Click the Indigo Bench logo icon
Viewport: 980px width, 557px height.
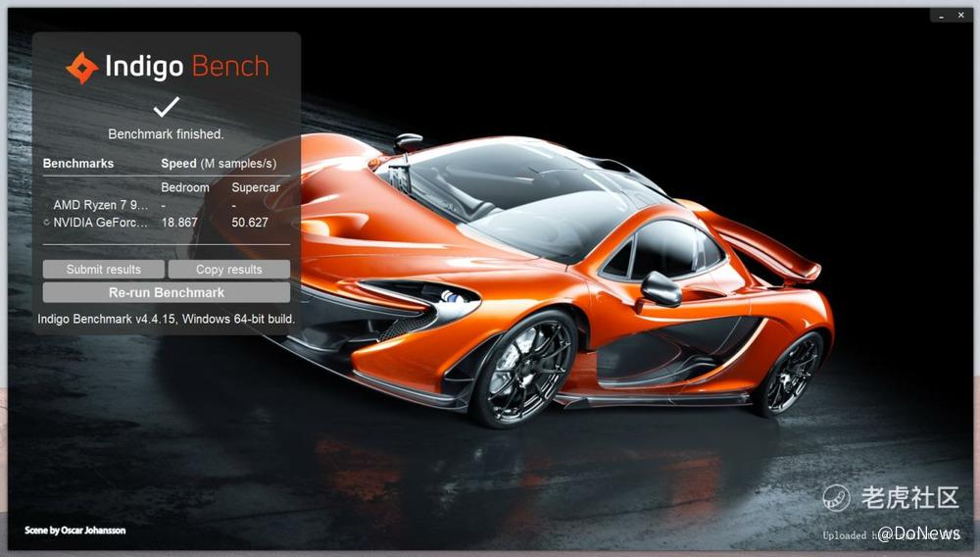(x=82, y=68)
